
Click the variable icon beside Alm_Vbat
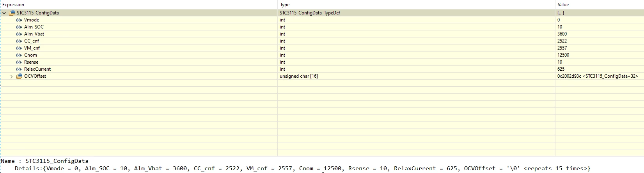[19, 34]
